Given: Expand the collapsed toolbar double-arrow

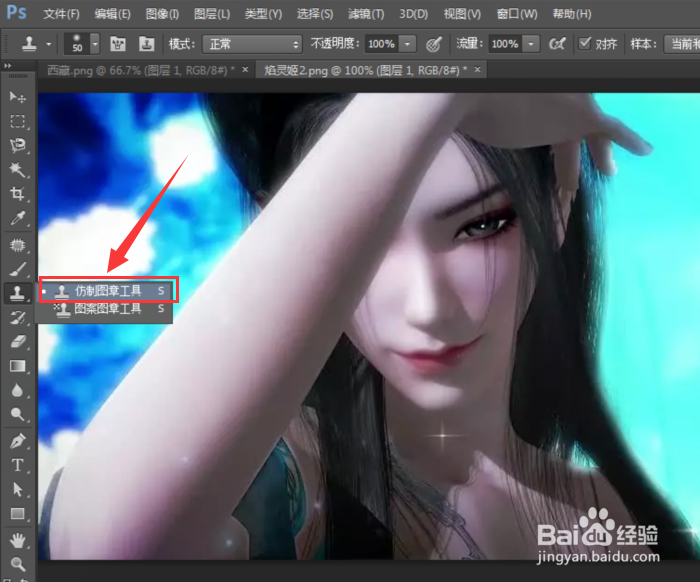Looking at the screenshot, I should click(8, 66).
